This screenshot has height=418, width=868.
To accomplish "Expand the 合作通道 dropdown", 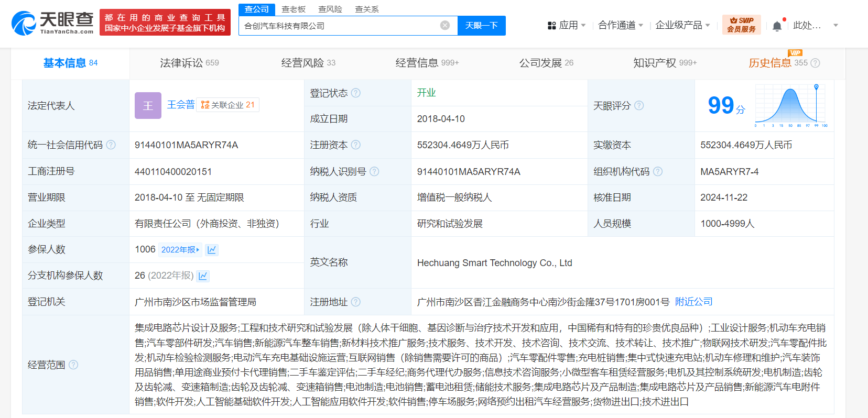I will 621,25.
